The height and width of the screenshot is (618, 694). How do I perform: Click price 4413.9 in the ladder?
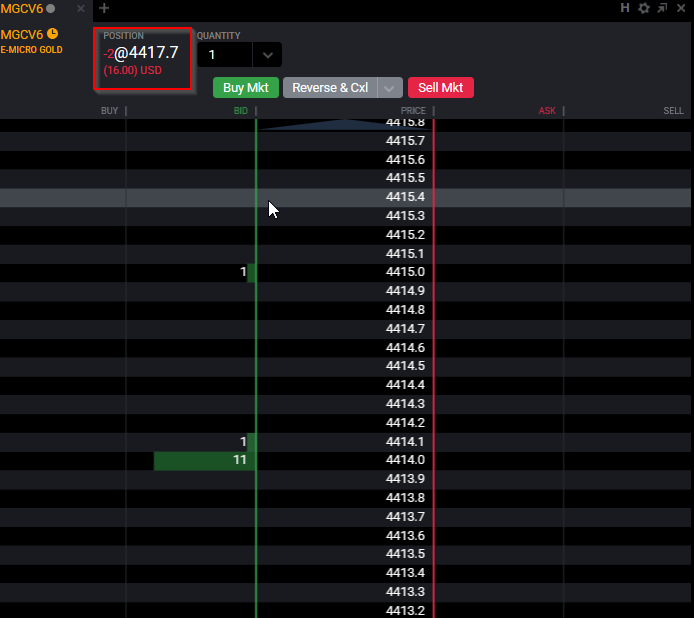[405, 479]
